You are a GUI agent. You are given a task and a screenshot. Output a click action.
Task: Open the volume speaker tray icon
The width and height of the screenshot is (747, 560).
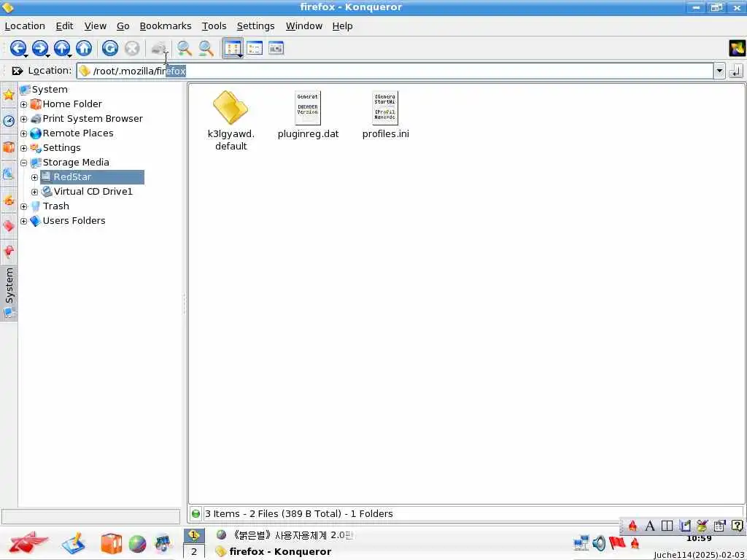(599, 542)
